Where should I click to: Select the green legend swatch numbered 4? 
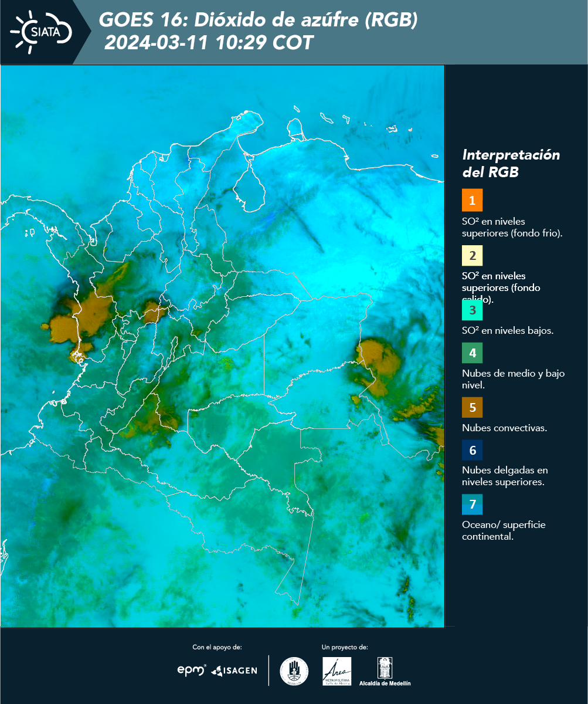pos(472,353)
